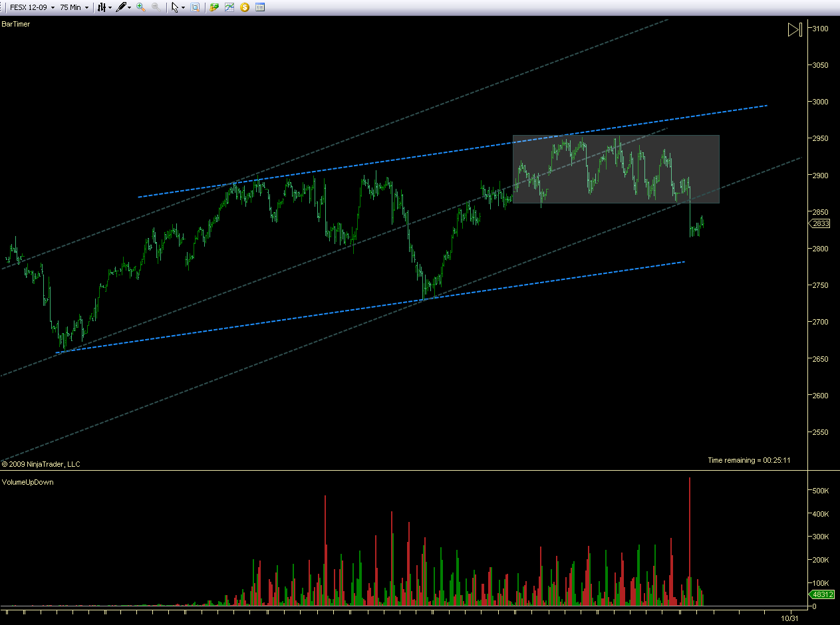Click the chart style bars icon
The width and height of the screenshot is (840, 625).
(x=102, y=7)
